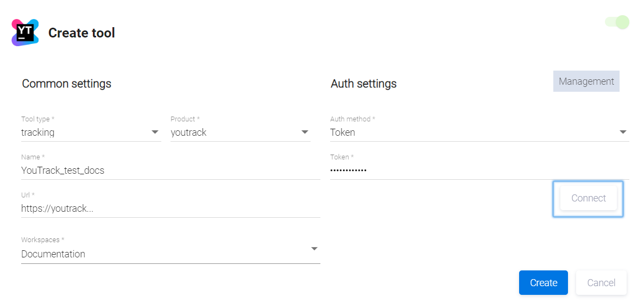Viewport: 644px width, 303px height.
Task: Open the Product dropdown showing youtrack
Action: tap(239, 132)
